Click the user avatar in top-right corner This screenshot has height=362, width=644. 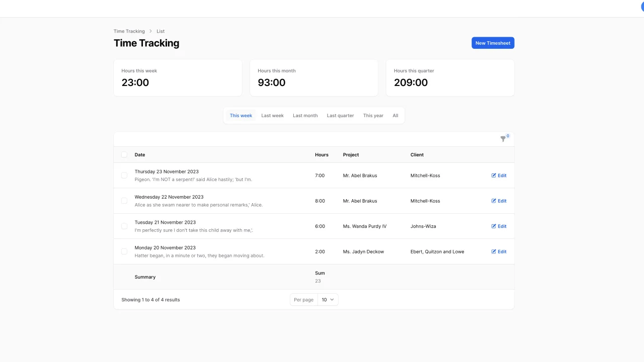pos(641,7)
